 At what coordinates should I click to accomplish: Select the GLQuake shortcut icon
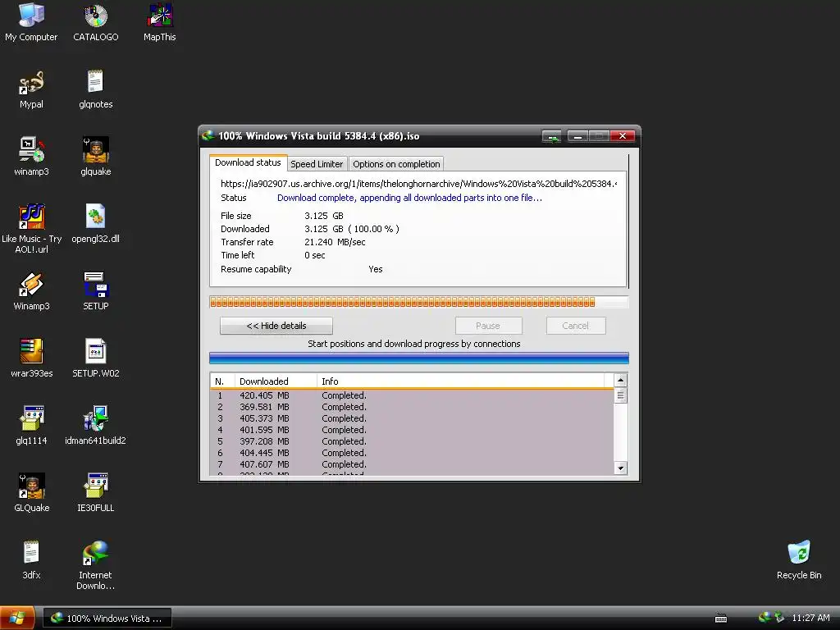(31, 492)
